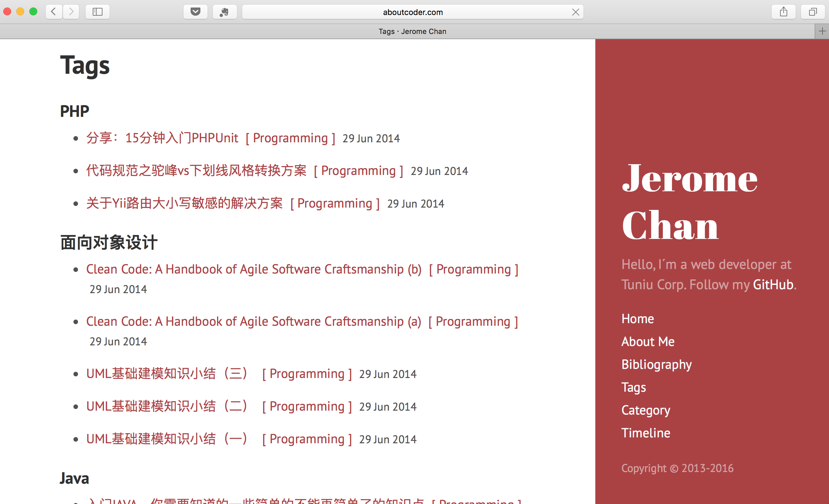
Task: Select the Tags · Jerome Chan tab
Action: click(412, 31)
